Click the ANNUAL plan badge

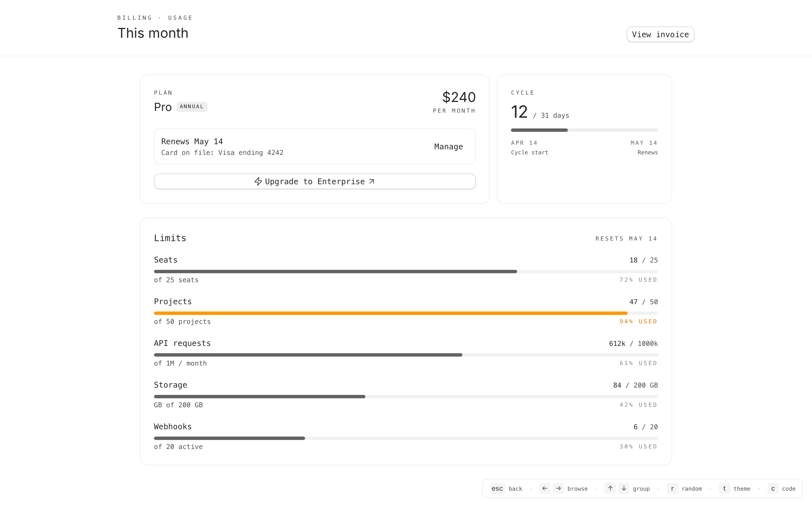192,107
